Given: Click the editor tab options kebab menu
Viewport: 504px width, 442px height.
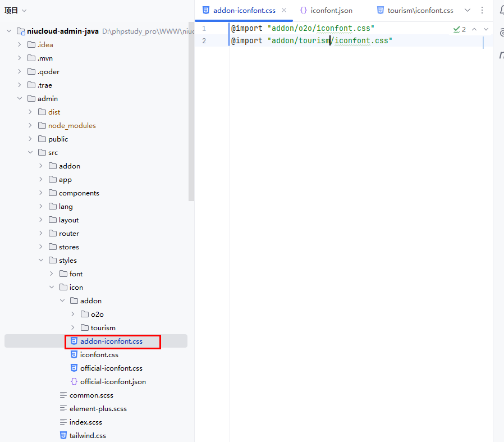Looking at the screenshot, I should 482,10.
